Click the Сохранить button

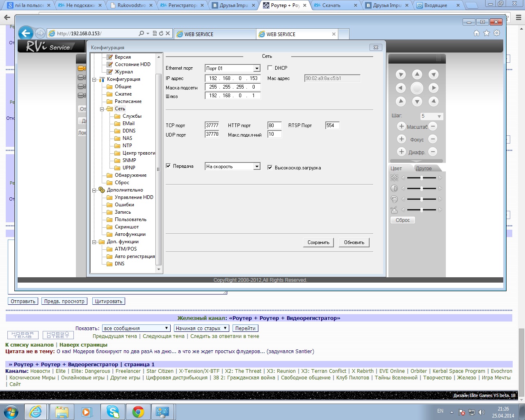click(318, 242)
